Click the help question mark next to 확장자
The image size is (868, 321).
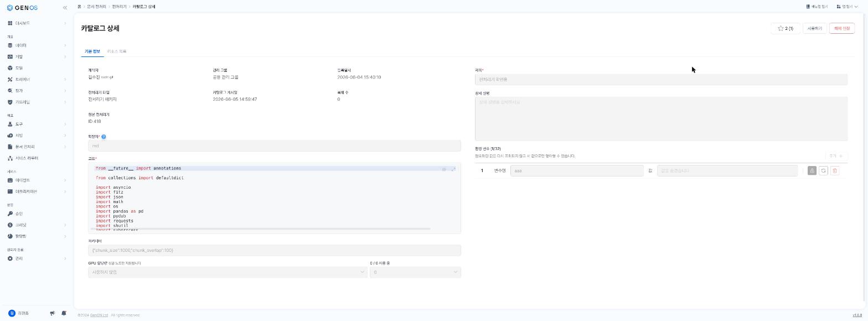(104, 137)
